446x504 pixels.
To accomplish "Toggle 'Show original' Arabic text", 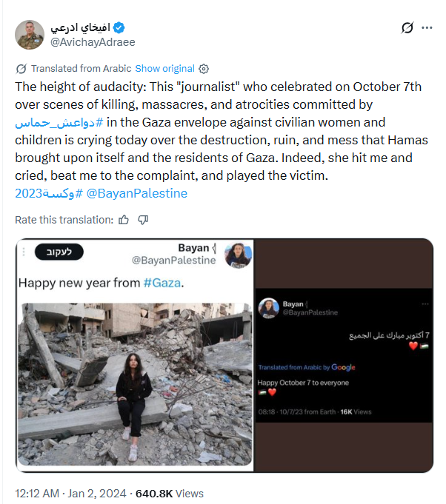I will tap(164, 68).
